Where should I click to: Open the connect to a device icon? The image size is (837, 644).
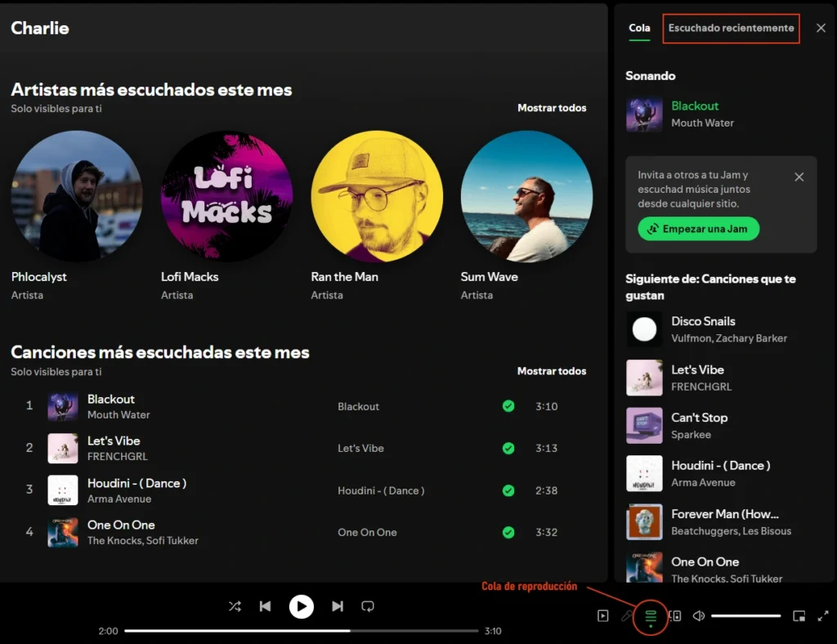[674, 616]
